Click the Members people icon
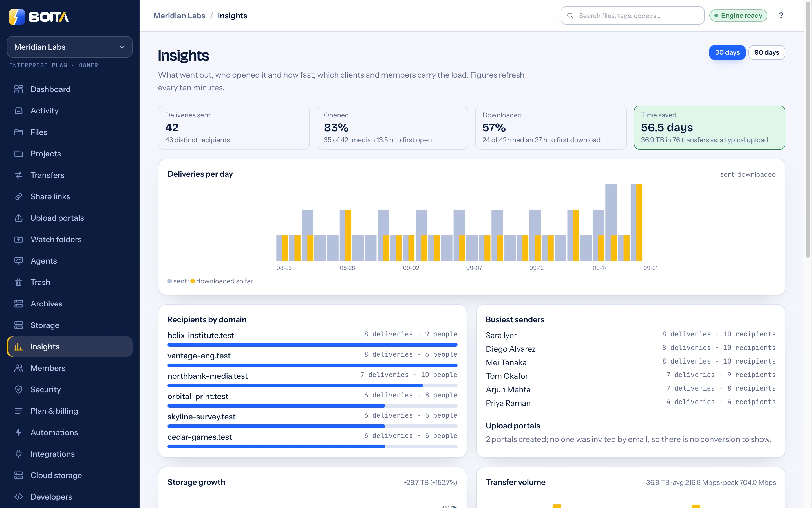Viewport: 812px width, 508px height. pyautogui.click(x=18, y=368)
